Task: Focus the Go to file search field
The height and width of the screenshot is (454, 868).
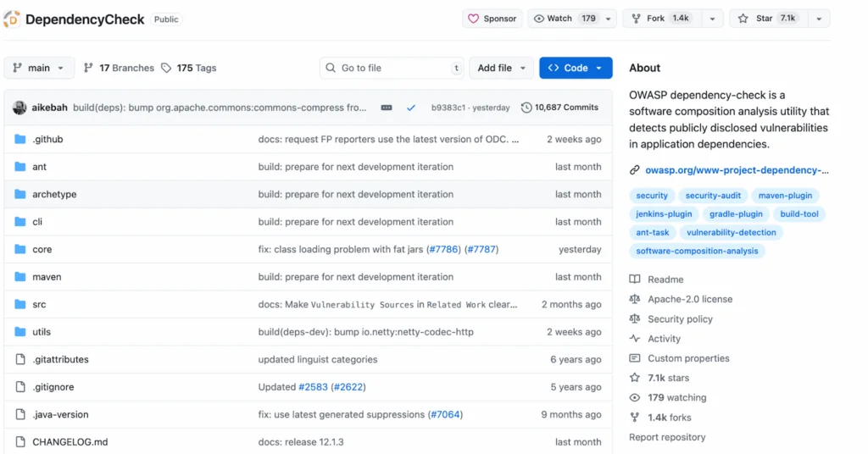Action: 392,68
